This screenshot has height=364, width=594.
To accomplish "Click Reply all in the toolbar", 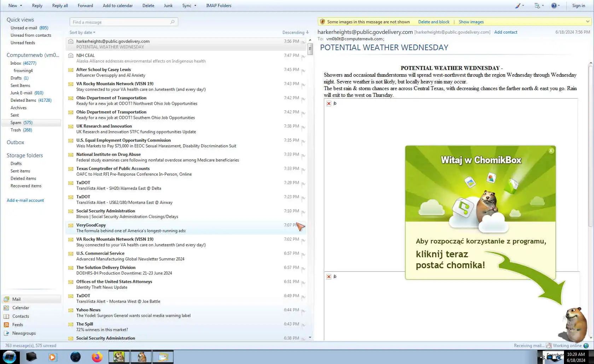I will 60,6.
